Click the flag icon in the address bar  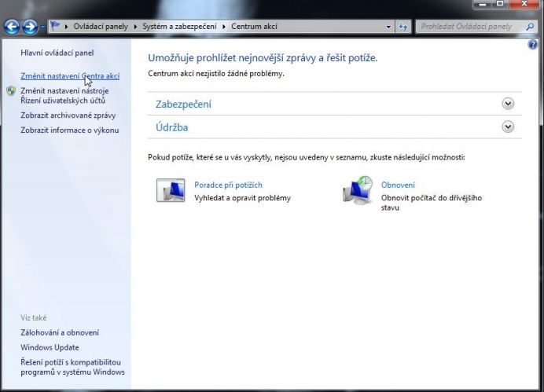pyautogui.click(x=55, y=26)
